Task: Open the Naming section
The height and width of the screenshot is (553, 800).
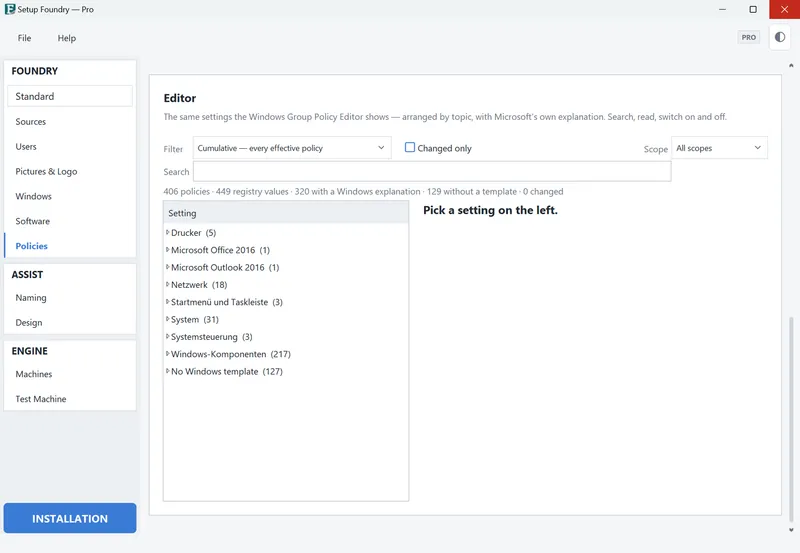Action: click(x=70, y=297)
